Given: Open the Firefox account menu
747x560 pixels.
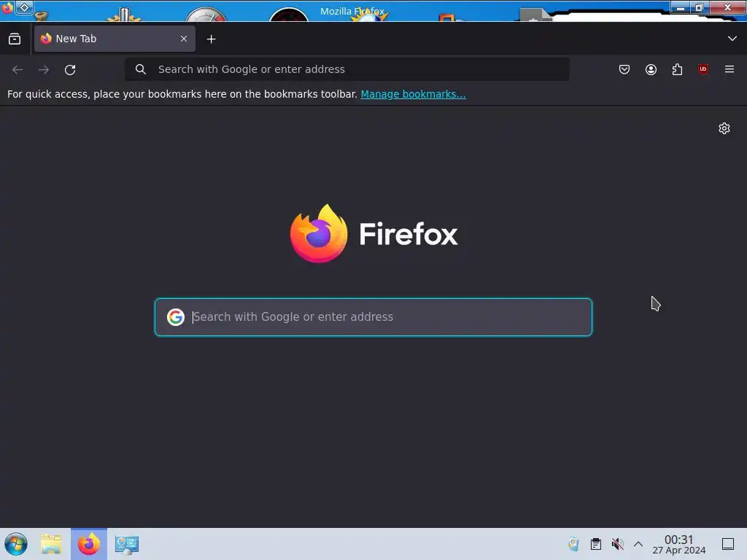Looking at the screenshot, I should point(651,69).
